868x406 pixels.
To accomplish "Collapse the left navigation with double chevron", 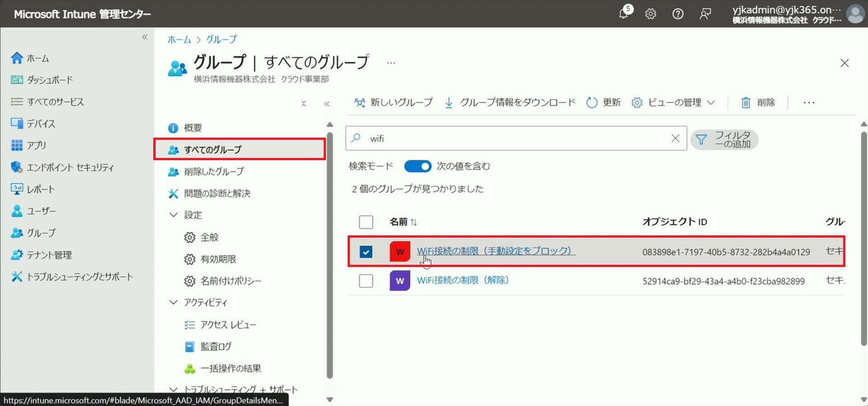I will [145, 37].
